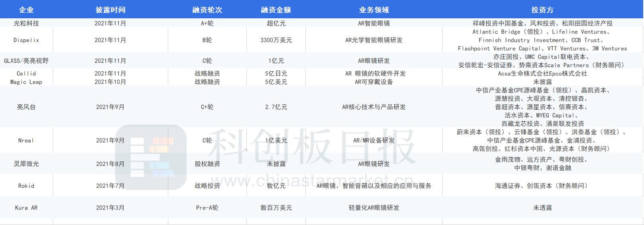Click the 5亿日元 amount text
The width and height of the screenshot is (644, 225).
pos(276,74)
